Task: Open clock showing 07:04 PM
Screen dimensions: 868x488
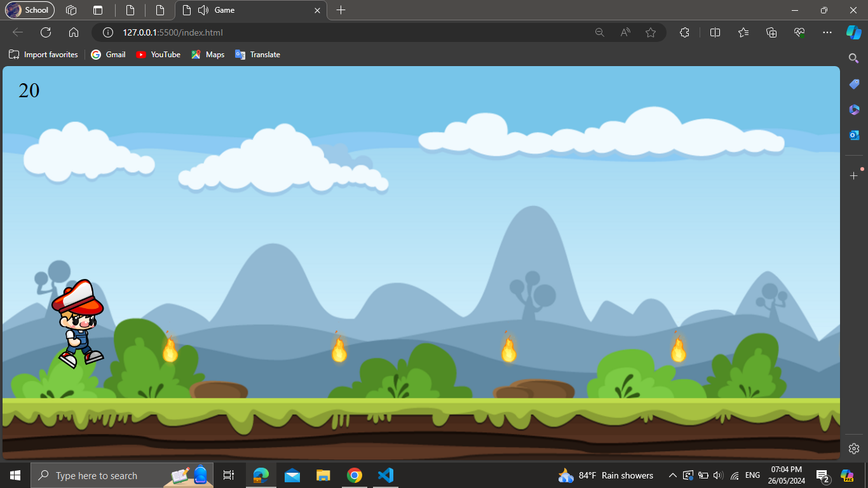Action: [x=786, y=475]
